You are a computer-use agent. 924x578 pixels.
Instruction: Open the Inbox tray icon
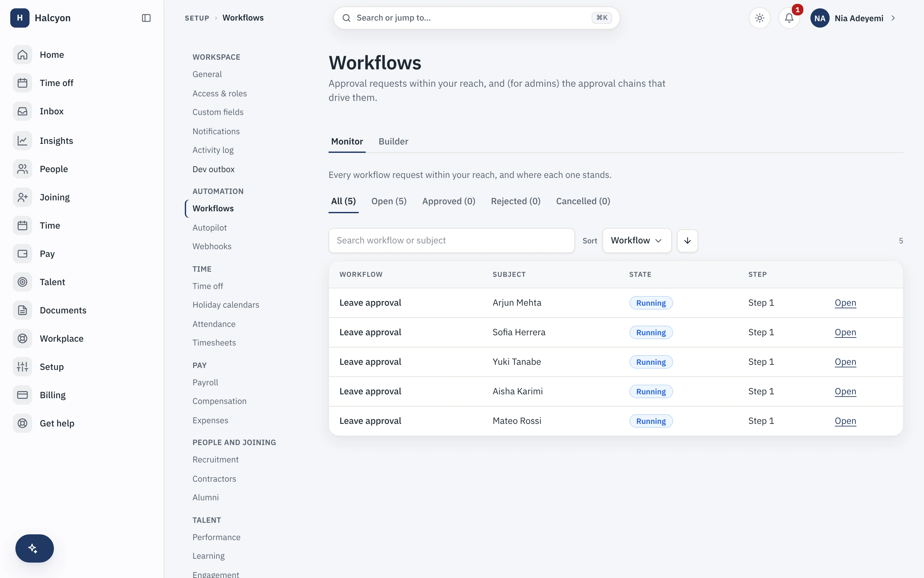click(x=22, y=111)
